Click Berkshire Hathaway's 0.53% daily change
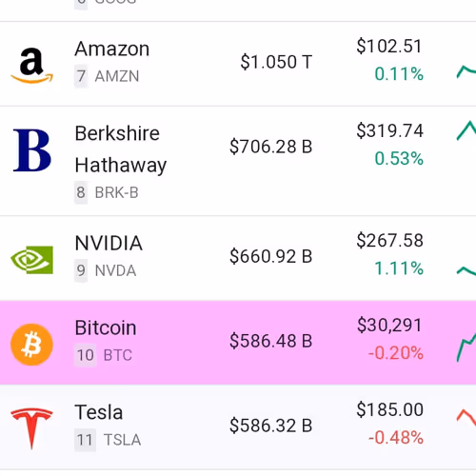 [x=399, y=158]
